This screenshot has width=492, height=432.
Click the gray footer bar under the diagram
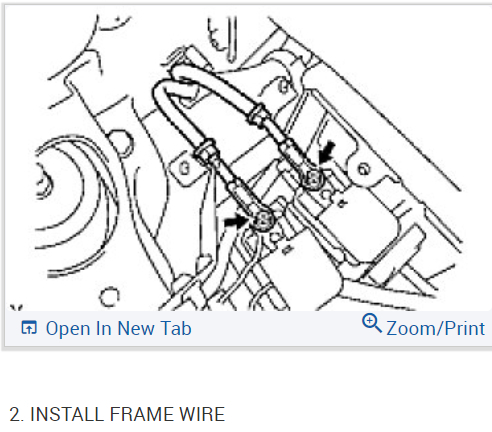(x=248, y=328)
